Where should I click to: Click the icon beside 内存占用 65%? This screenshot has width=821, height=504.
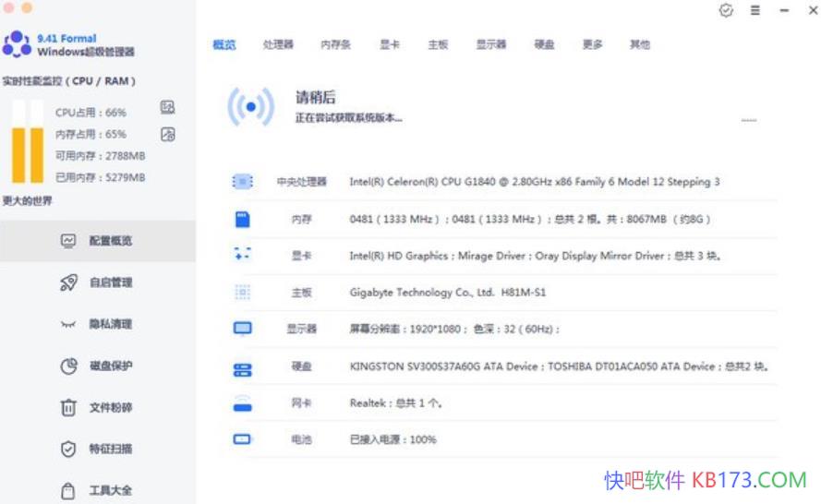tap(167, 134)
